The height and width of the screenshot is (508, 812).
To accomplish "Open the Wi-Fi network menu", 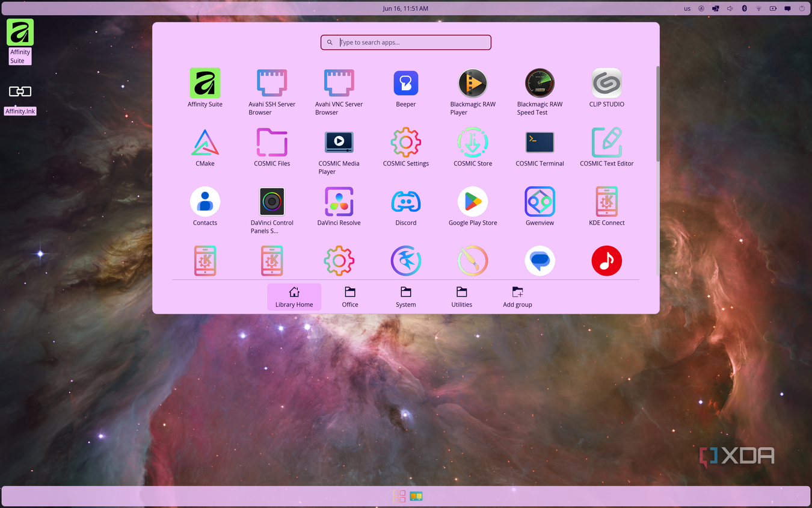I will pyautogui.click(x=758, y=8).
